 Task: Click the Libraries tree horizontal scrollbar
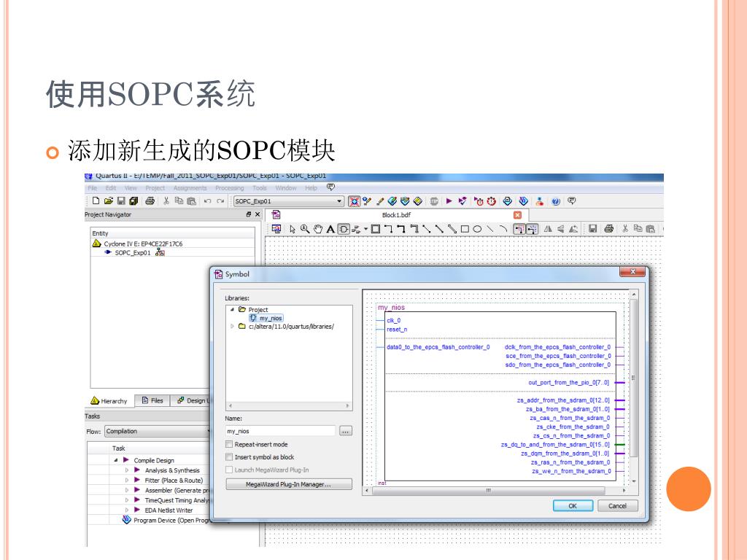(289, 406)
